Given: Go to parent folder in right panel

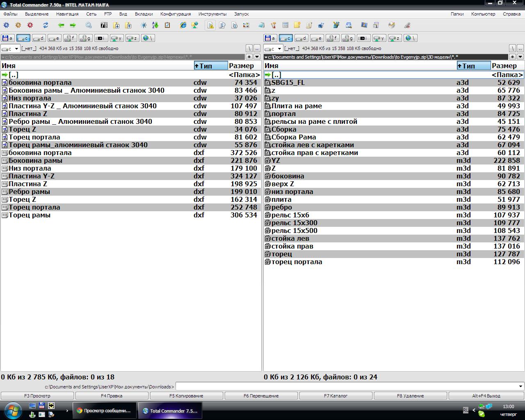Looking at the screenshot, I should (520, 48).
